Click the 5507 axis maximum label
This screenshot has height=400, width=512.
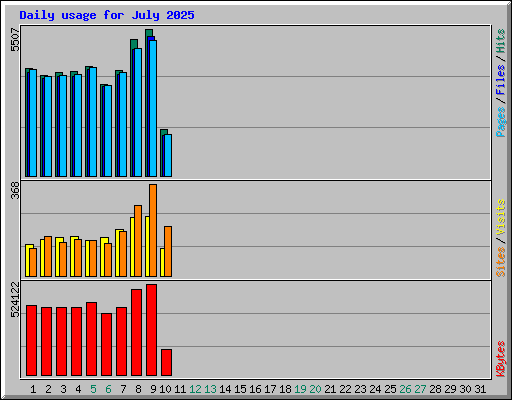tap(15, 40)
